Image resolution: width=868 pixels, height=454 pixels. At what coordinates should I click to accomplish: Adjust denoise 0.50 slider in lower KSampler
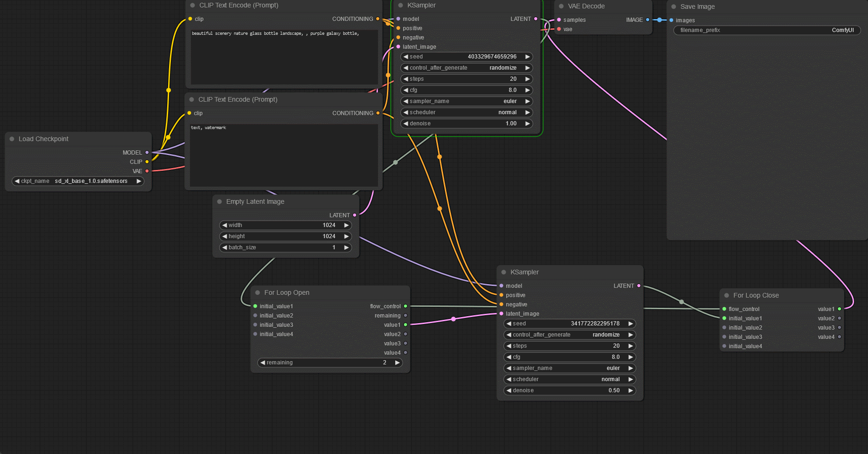pyautogui.click(x=570, y=390)
